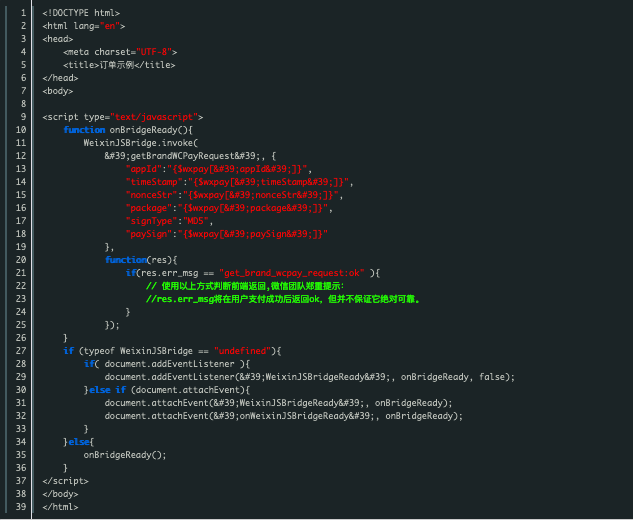Click onWeixinJSBridgeReady on line 32

[294, 415]
